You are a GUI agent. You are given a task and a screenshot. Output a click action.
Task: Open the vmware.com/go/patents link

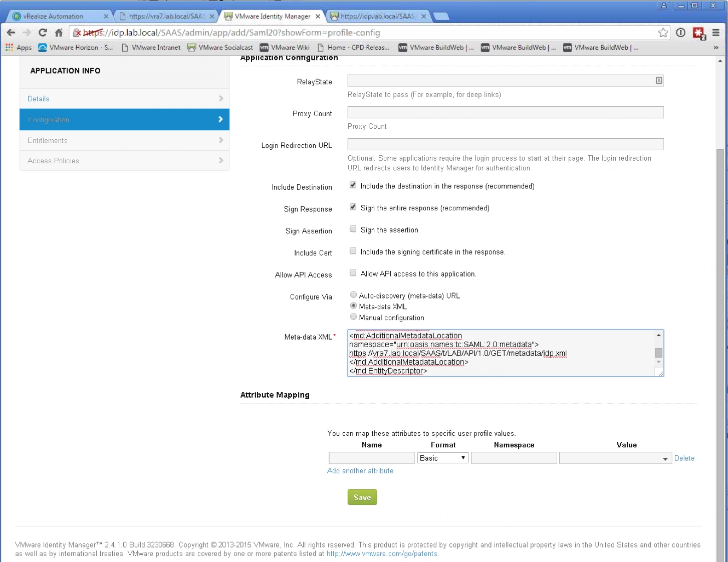point(382,553)
